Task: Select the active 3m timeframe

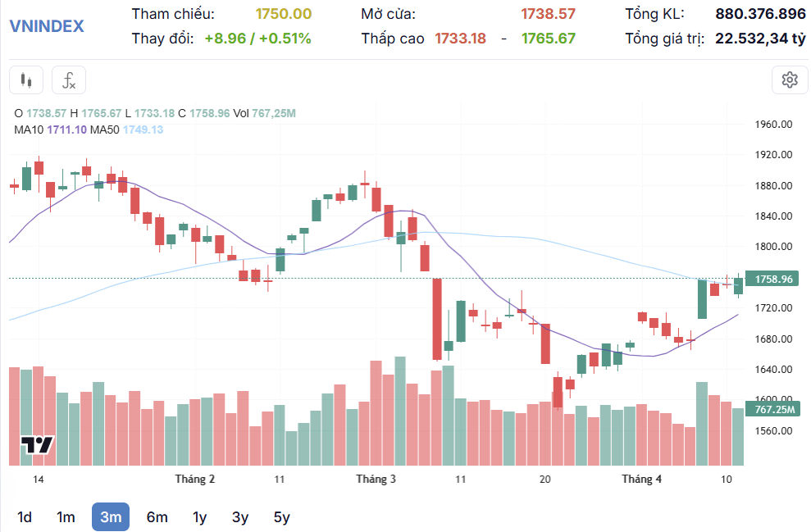Action: pos(111,517)
